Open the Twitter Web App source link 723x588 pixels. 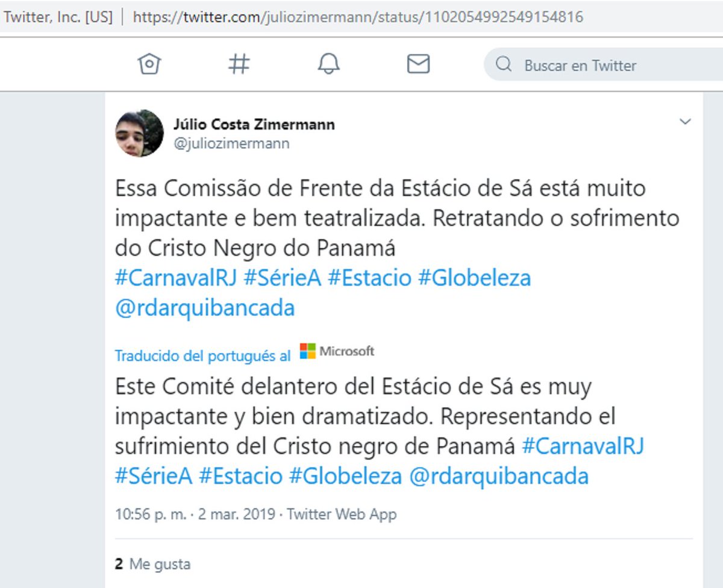tap(342, 514)
